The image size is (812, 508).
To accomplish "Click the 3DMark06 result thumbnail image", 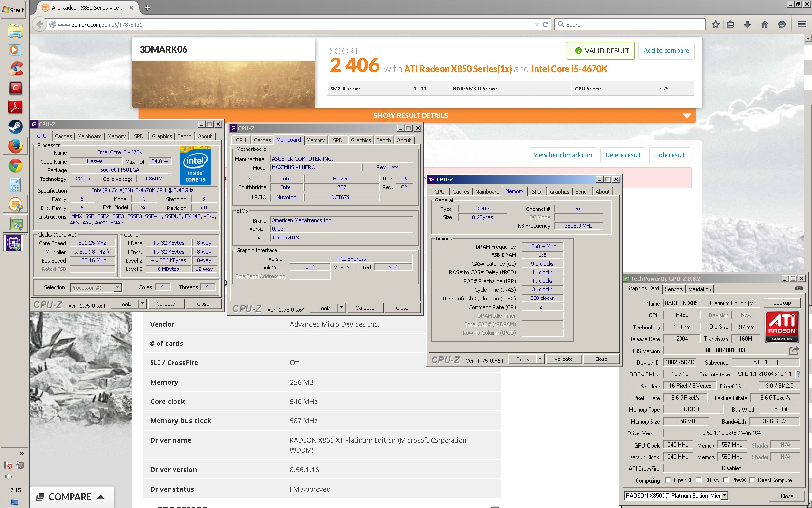I will tap(224, 84).
